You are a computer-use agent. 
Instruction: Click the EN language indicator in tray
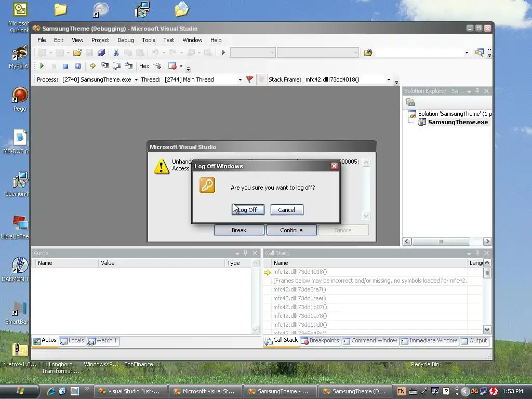point(401,391)
